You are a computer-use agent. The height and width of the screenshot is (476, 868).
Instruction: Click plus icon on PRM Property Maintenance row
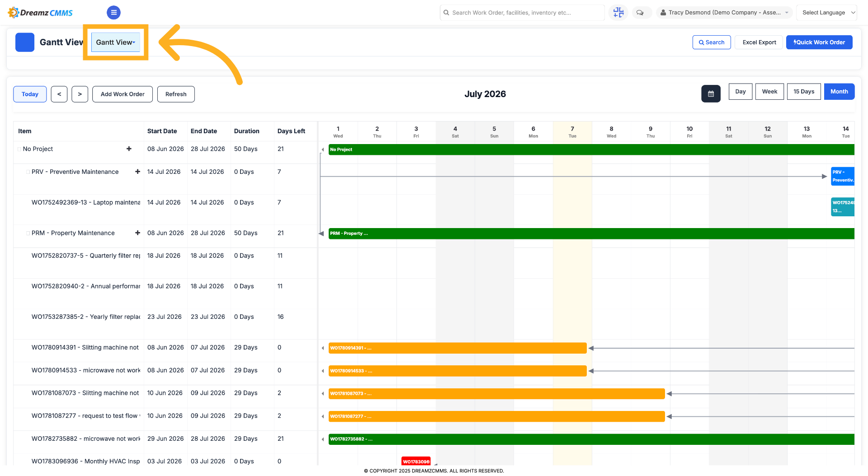tap(137, 233)
